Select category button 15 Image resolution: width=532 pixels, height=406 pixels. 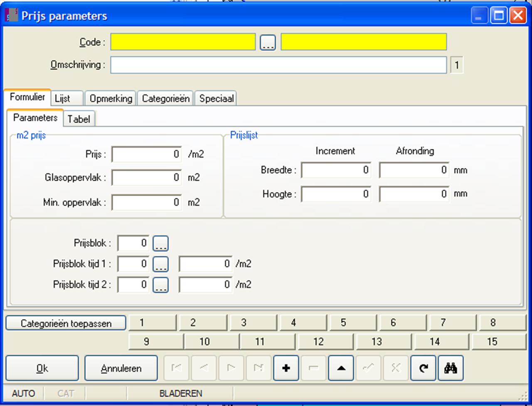499,342
